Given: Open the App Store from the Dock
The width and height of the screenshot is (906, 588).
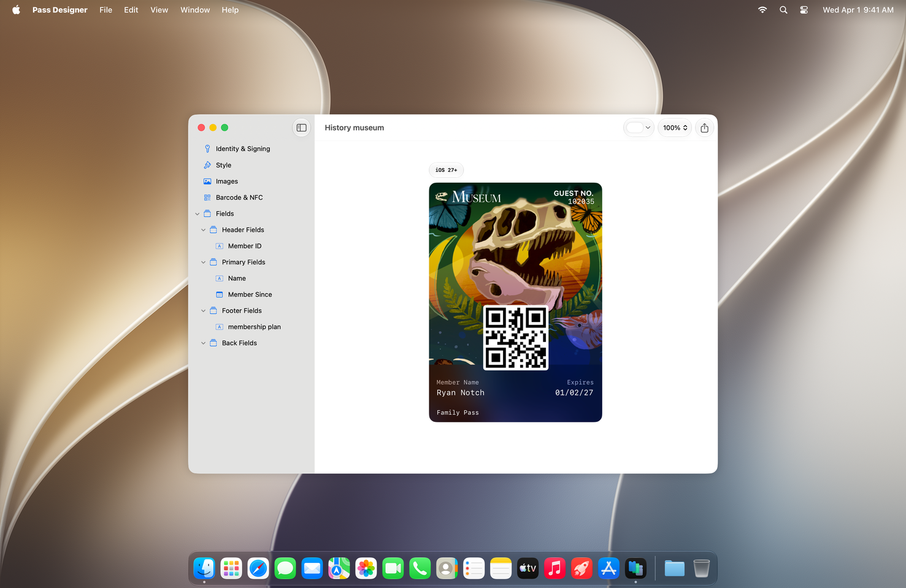Looking at the screenshot, I should [x=608, y=569].
